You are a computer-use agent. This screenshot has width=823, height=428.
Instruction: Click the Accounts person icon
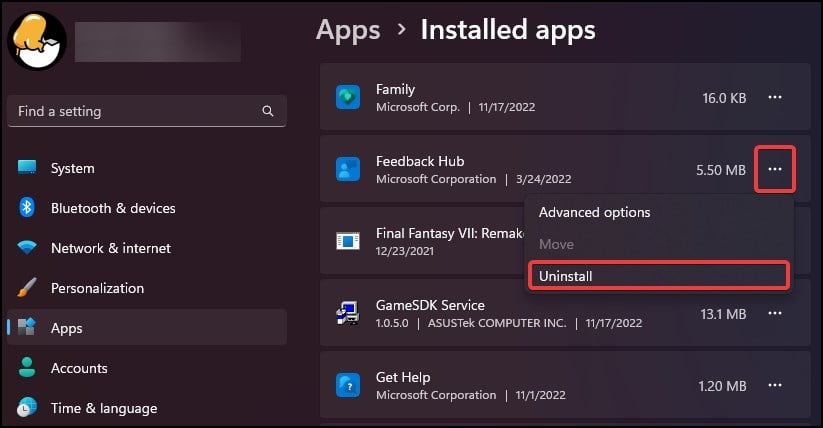[27, 368]
